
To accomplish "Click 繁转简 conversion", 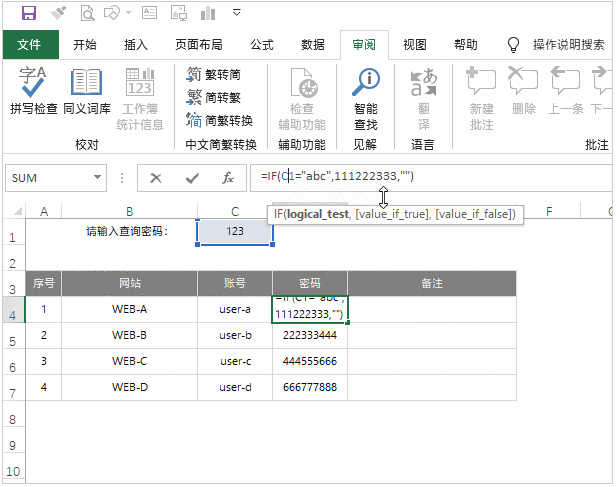I will (213, 75).
